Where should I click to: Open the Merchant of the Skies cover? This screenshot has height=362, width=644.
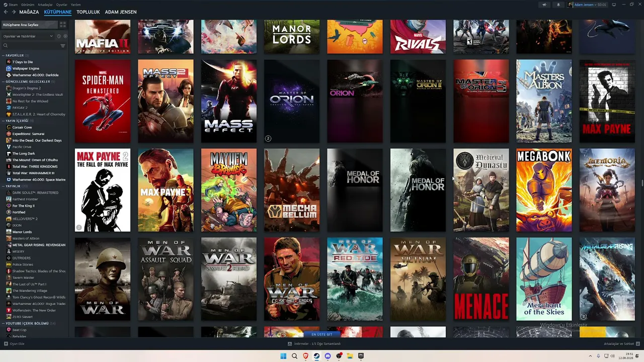[544, 279]
